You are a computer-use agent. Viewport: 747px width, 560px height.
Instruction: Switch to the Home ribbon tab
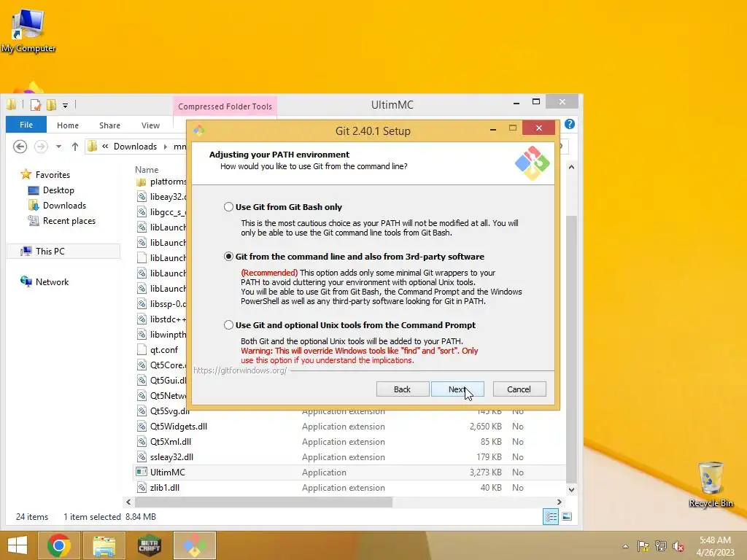click(x=68, y=125)
